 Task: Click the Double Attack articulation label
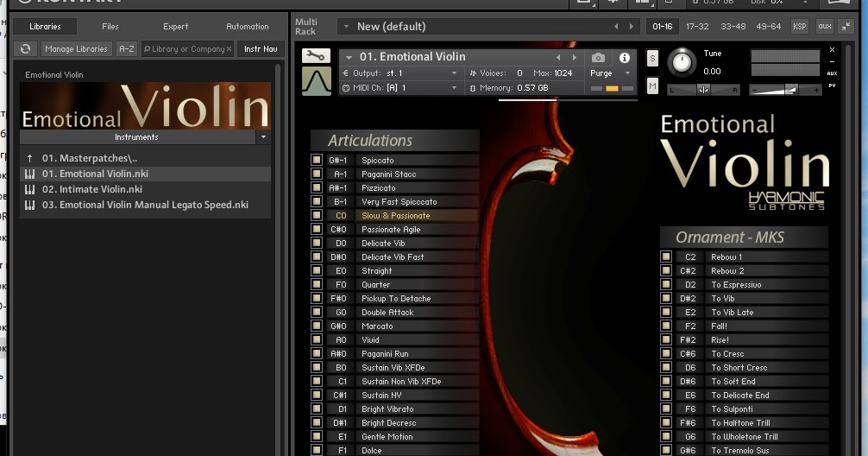387,312
